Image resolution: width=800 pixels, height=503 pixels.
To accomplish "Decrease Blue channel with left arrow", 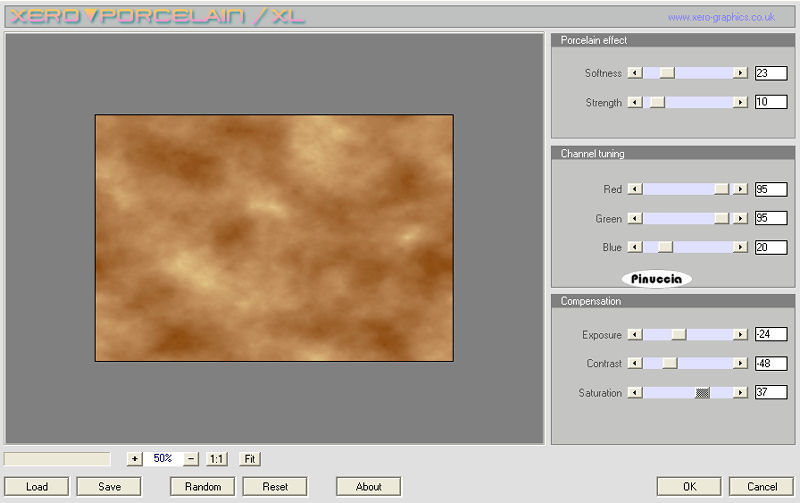I will [635, 247].
